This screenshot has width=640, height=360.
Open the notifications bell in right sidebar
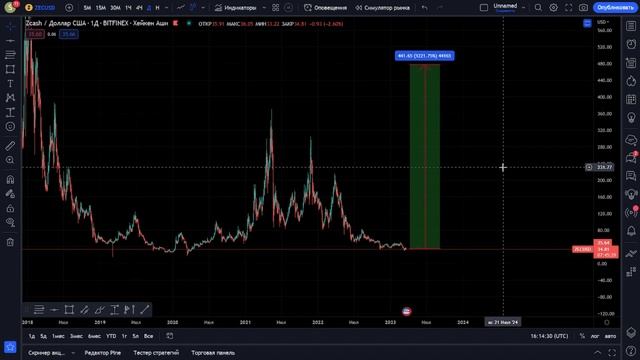point(631,231)
